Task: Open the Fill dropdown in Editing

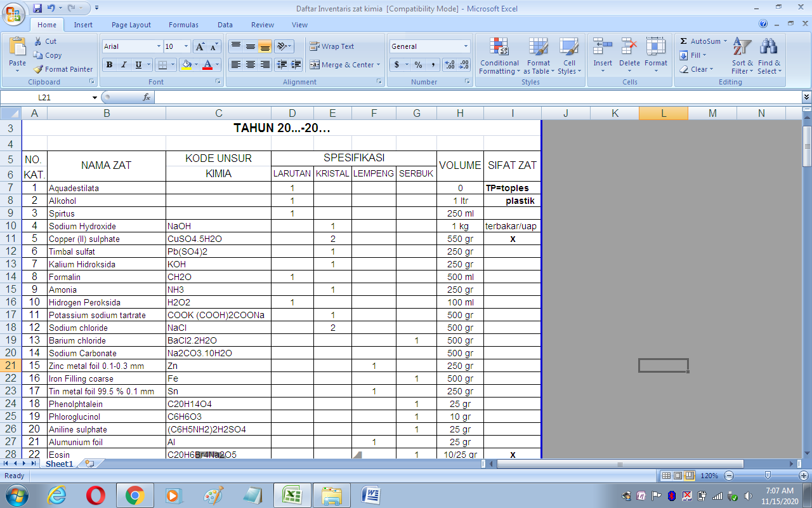Action: [693, 55]
